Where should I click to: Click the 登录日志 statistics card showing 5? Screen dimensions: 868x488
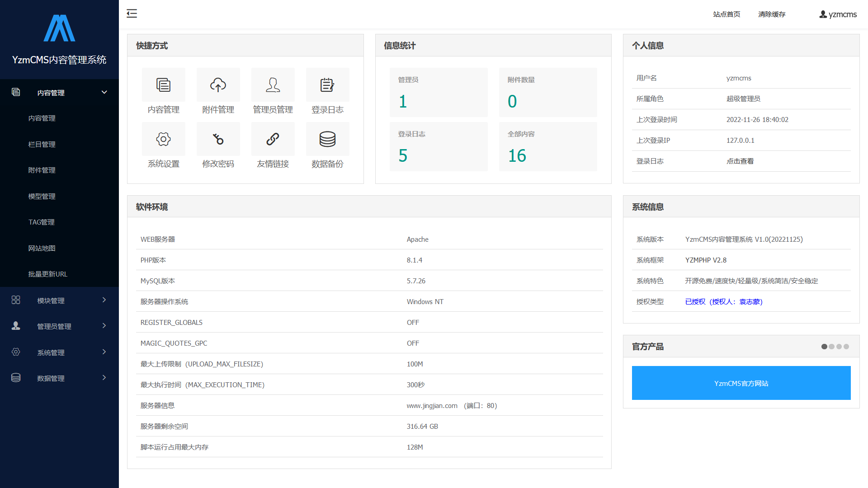coord(439,146)
